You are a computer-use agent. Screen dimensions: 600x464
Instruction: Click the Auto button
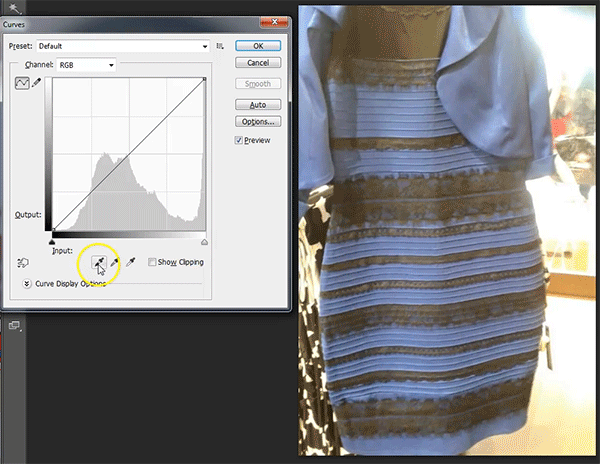pos(257,104)
